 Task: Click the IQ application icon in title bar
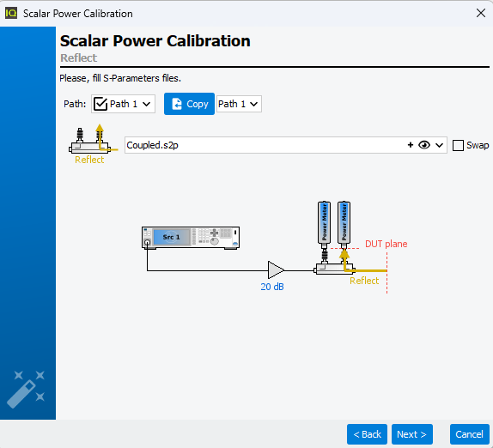pyautogui.click(x=11, y=13)
